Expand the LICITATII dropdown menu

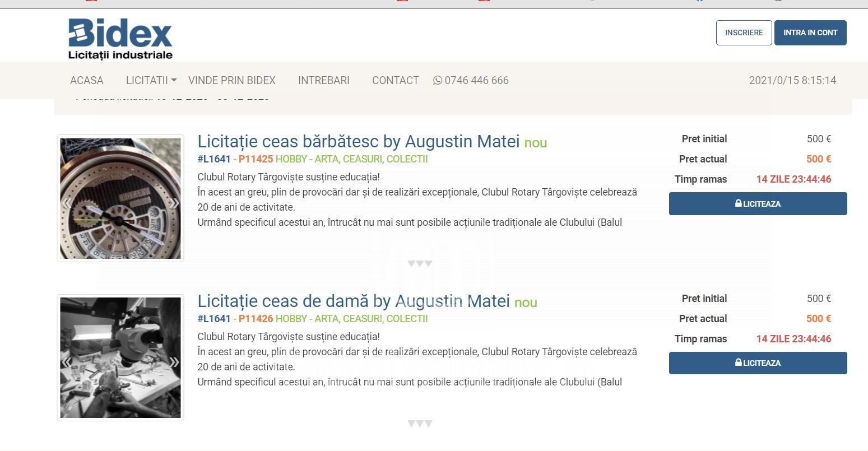151,80
